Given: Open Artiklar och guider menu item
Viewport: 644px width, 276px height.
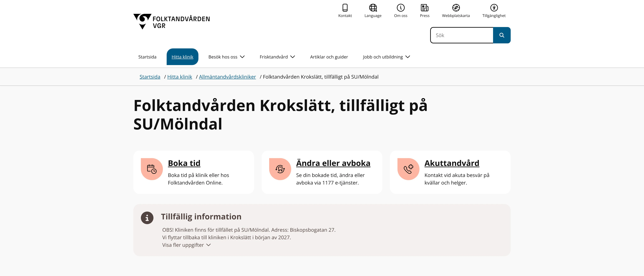Looking at the screenshot, I should tap(329, 57).
